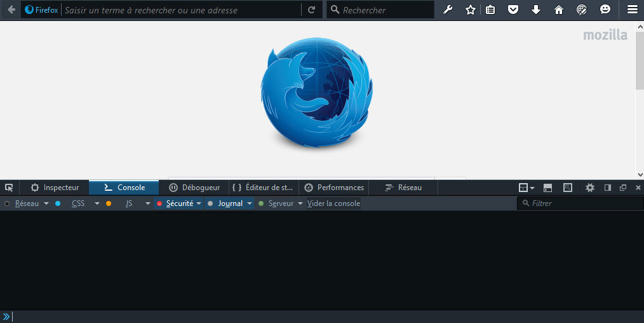Viewport: 644px width, 323px height.
Task: Expand the JS filter dropdown arrow
Action: tap(148, 203)
